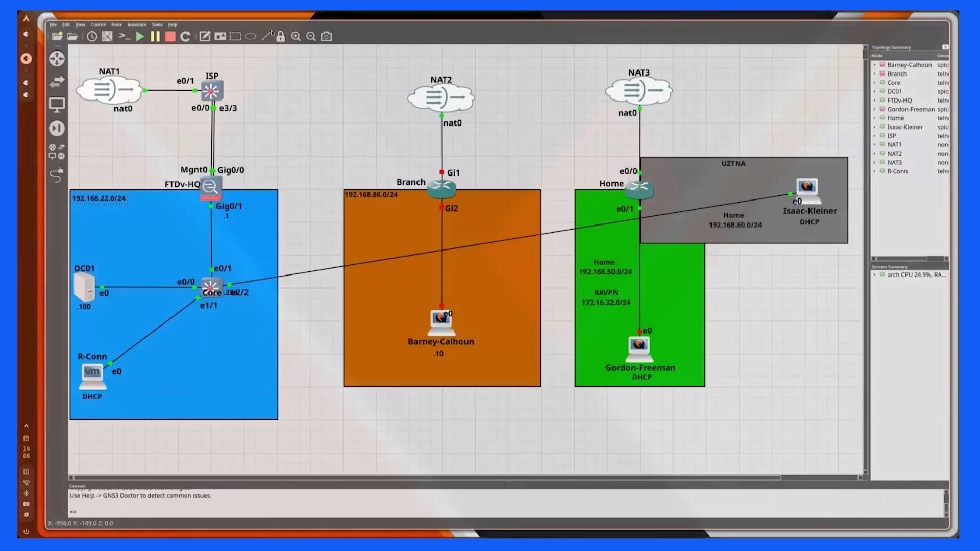Expand Barney-Calhoun in Topology Summary
Image resolution: width=980 pixels, height=551 pixels.
pyautogui.click(x=874, y=65)
